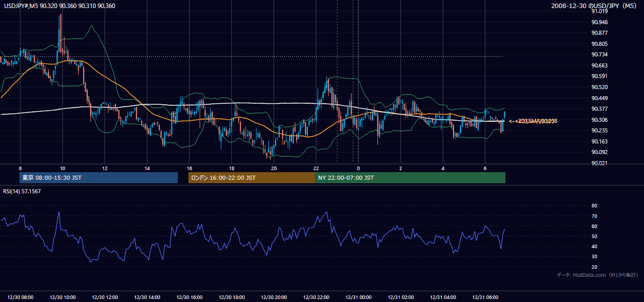
Task: Click RSI scale value 50
Action: [595, 236]
